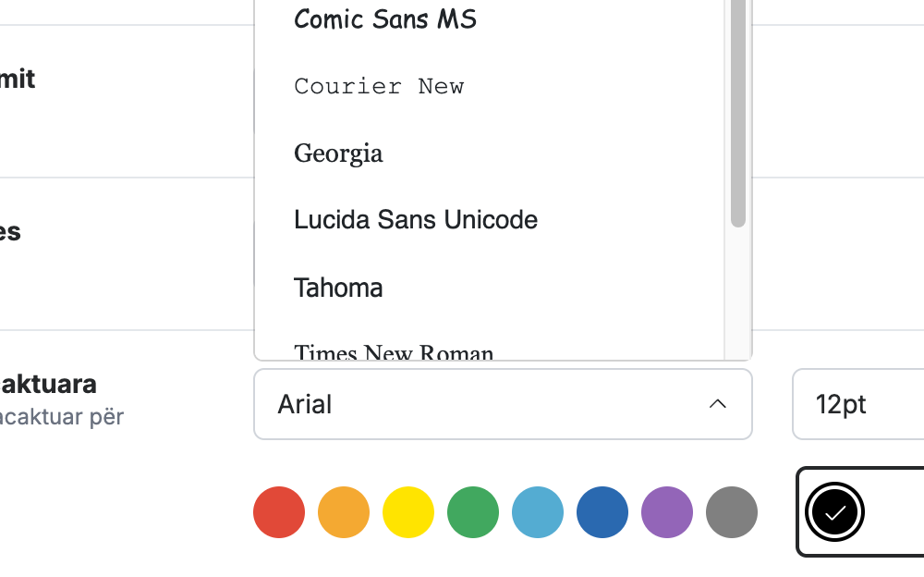Select the green color swatch

472,512
